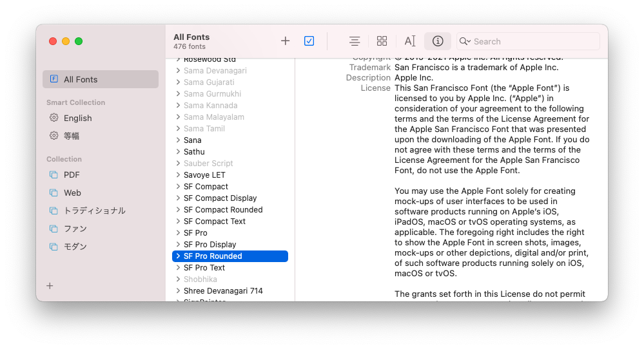Click the green zoom window button
644x349 pixels.
[79, 41]
